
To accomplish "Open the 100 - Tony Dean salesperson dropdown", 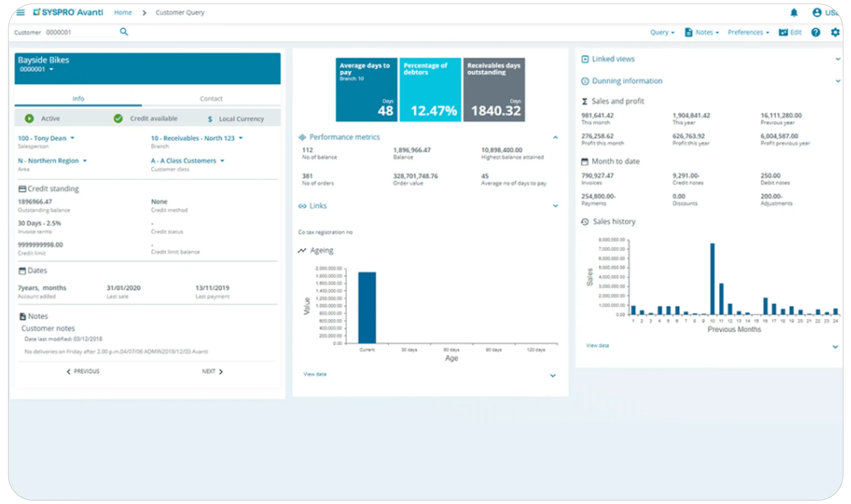I will [x=72, y=138].
